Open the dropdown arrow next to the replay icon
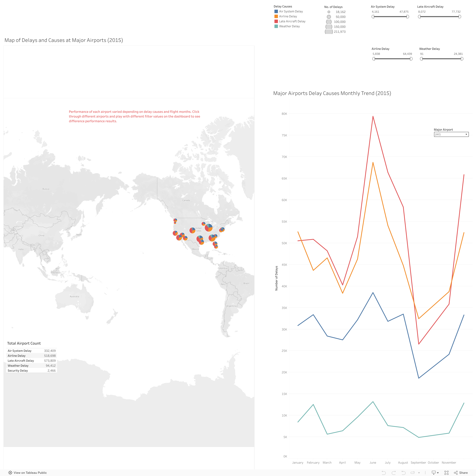The image size is (476, 476). point(419,473)
